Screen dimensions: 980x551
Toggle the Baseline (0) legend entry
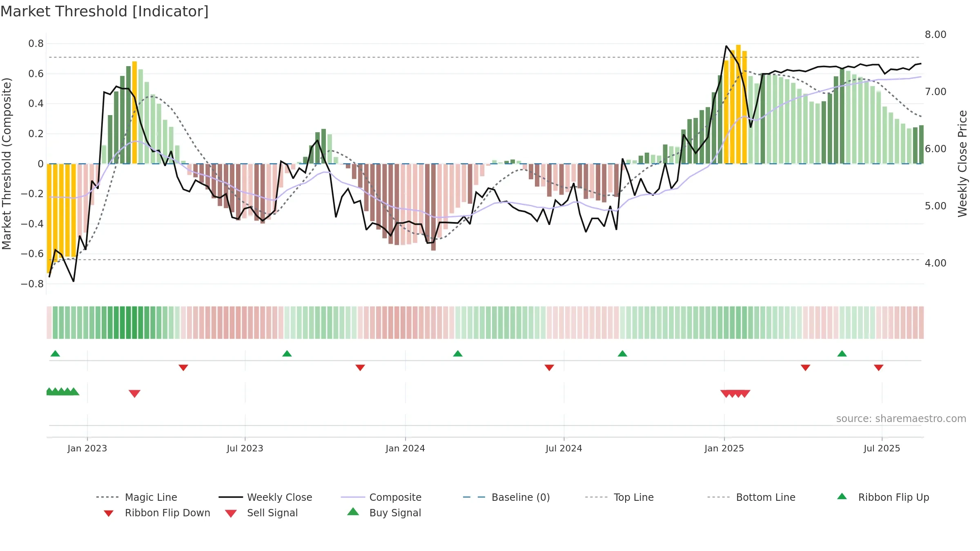506,497
